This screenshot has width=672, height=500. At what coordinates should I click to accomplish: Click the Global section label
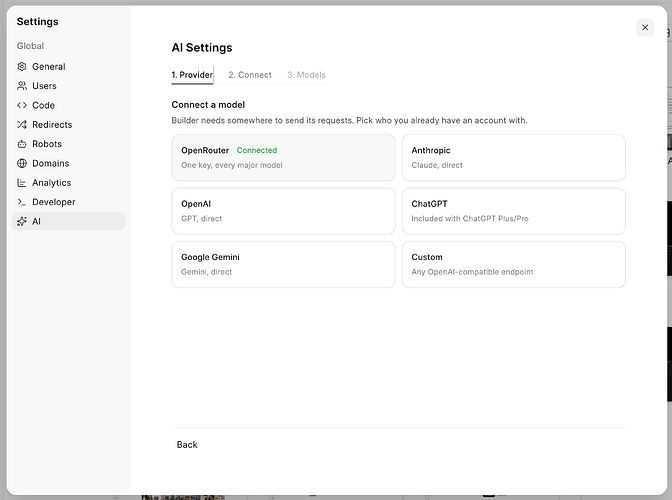point(30,46)
